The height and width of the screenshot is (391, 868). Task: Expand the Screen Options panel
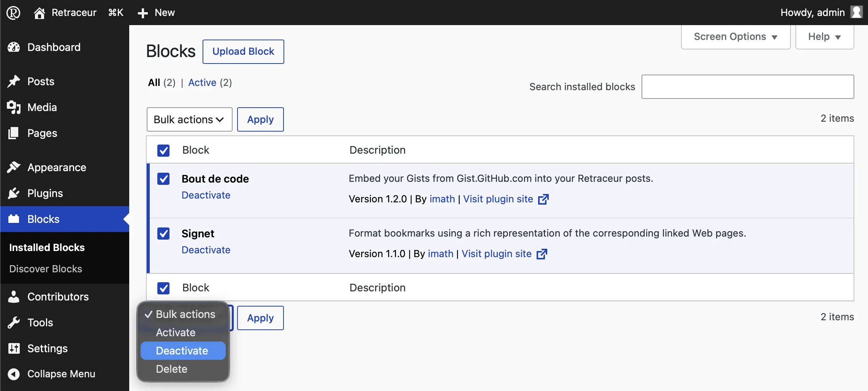pos(736,37)
